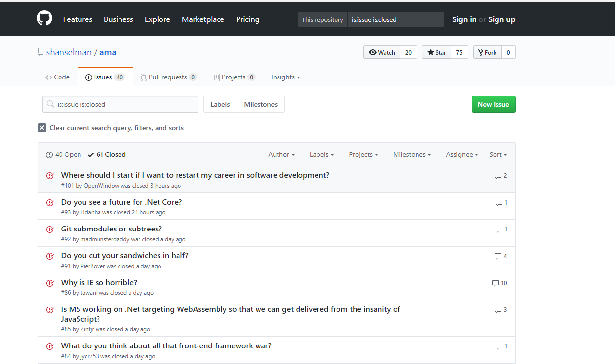Viewport: 615px width, 364px height.
Task: Click closed-issue icon beside Git submodules issue
Action: pos(50,230)
